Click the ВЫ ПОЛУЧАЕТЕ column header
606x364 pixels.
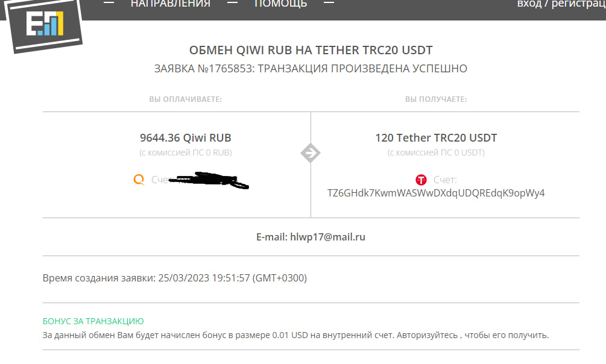click(x=436, y=99)
